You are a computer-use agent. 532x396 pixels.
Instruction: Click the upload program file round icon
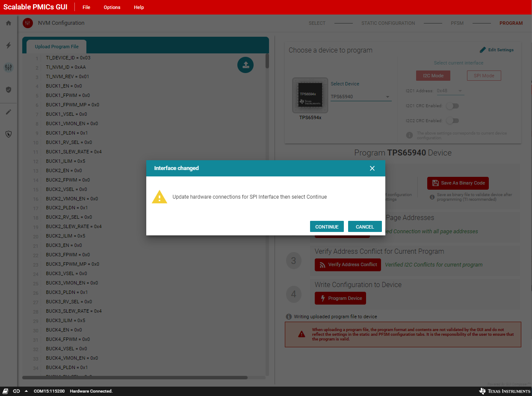245,65
